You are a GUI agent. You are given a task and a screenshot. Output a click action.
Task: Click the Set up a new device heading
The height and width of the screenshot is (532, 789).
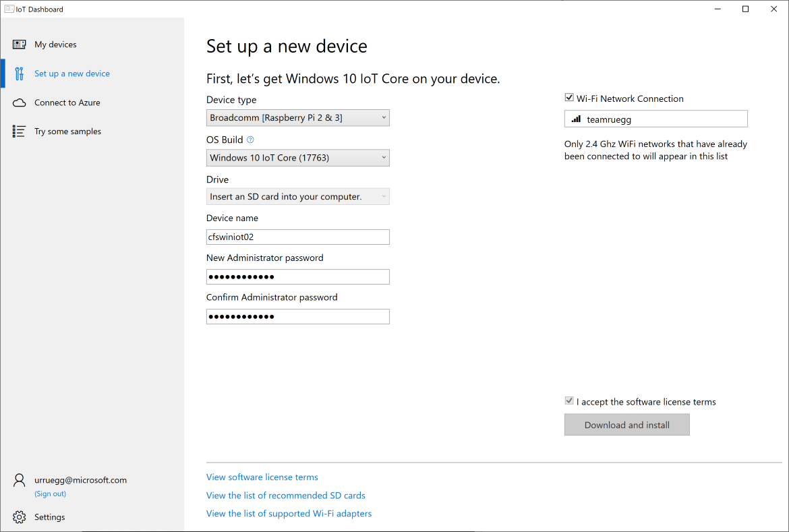(287, 47)
